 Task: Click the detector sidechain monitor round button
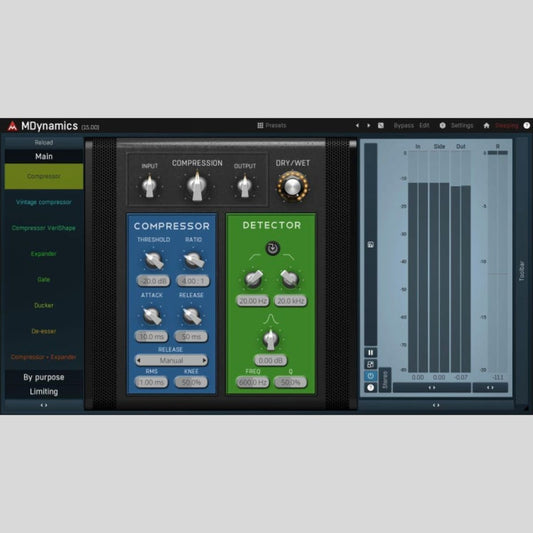pyautogui.click(x=272, y=248)
